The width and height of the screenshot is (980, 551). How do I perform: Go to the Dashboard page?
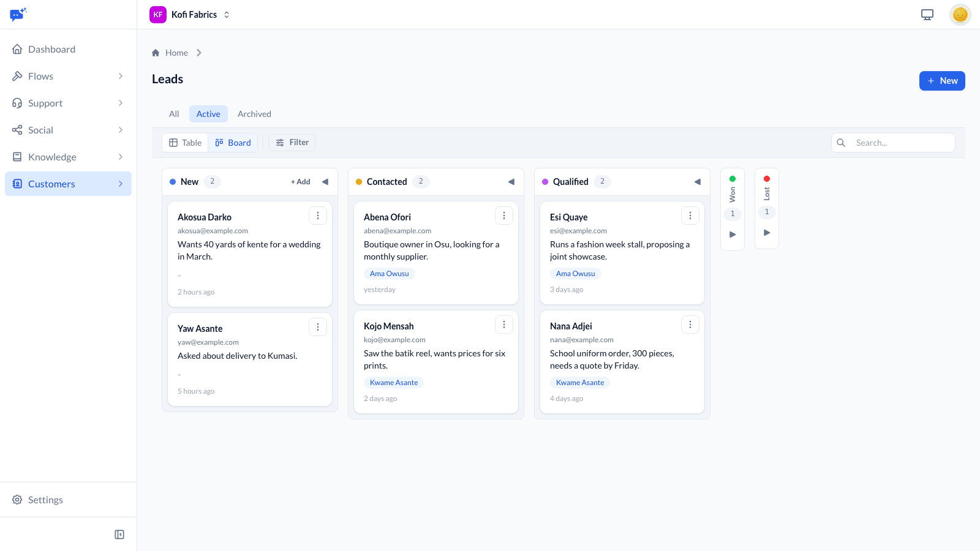(68, 49)
